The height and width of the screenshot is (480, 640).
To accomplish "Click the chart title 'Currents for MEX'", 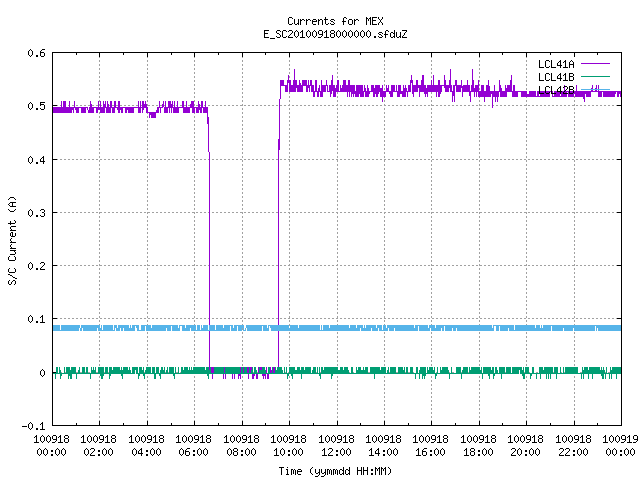I will [335, 21].
